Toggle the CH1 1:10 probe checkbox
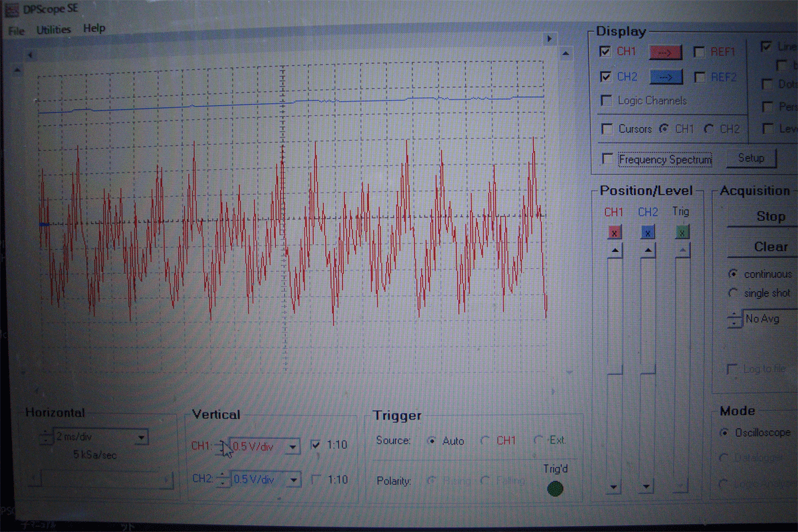The image size is (798, 532). point(317,445)
